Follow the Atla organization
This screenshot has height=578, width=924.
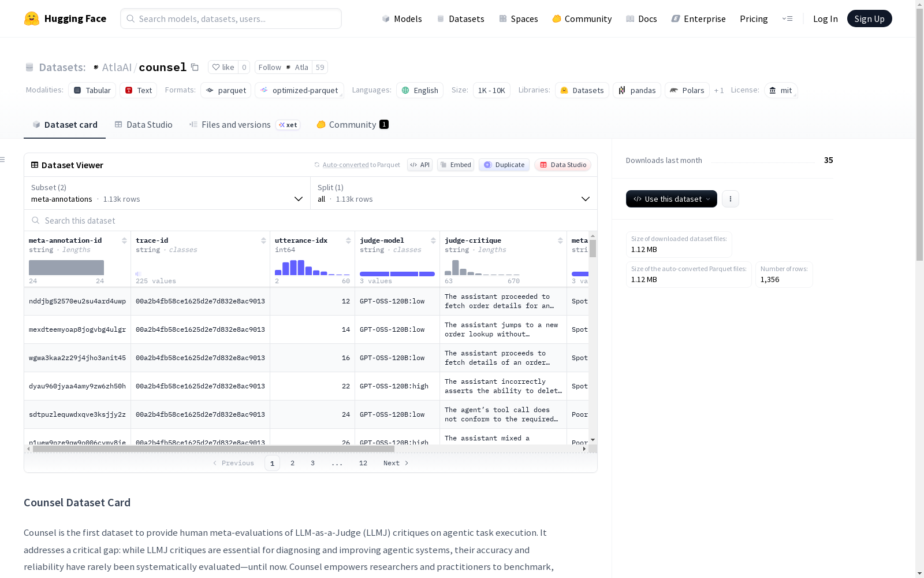click(x=283, y=67)
